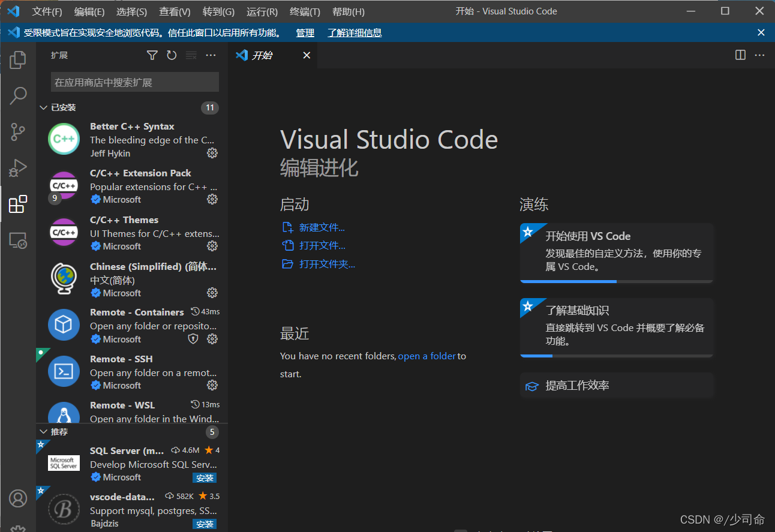Open the Search view in activity bar
Viewport: 775px width, 532px height.
[18, 95]
